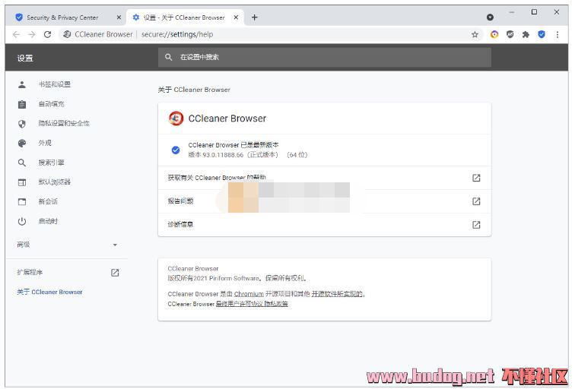The width and height of the screenshot is (575, 392).
Task: Click the blue checkmark up-to-date icon
Action: tap(176, 150)
